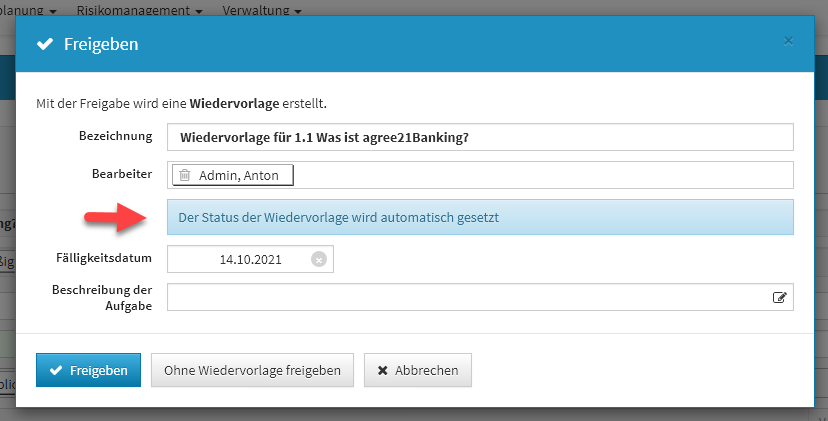Open the Risikomanagement menu
The height and width of the screenshot is (421, 828).
pyautogui.click(x=139, y=10)
